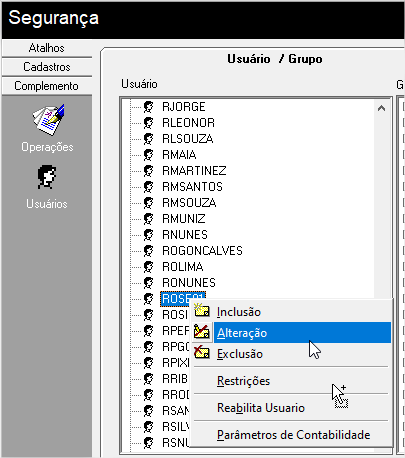This screenshot has width=405, height=458.
Task: Click user icon beside highlighted ROSE user
Action: pos(148,299)
